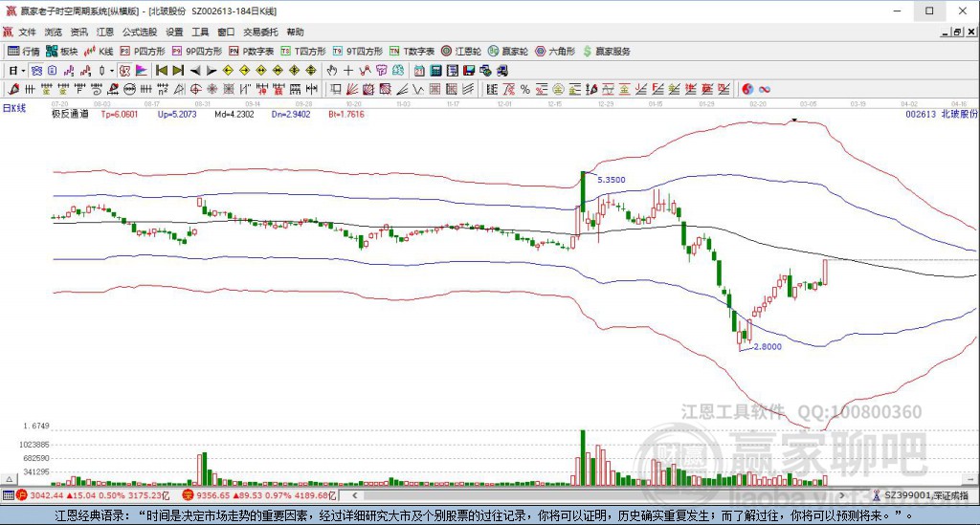Open the calculator tool
The image size is (980, 525).
(x=436, y=70)
